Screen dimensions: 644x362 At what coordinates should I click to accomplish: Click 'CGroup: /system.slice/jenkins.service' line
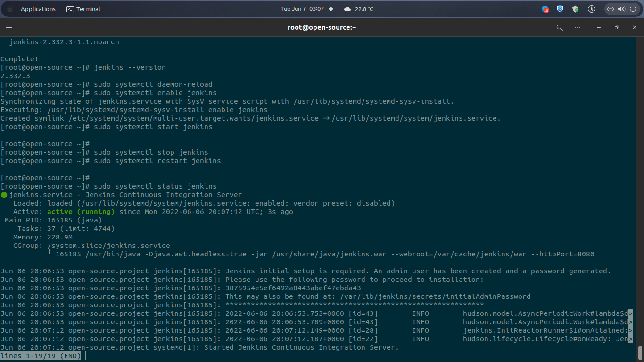coord(91,246)
